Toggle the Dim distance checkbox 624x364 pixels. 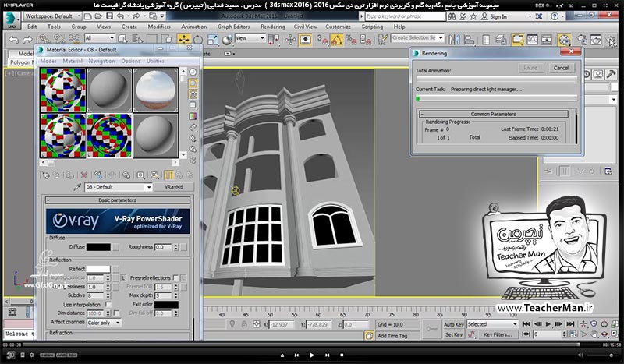coord(116,313)
